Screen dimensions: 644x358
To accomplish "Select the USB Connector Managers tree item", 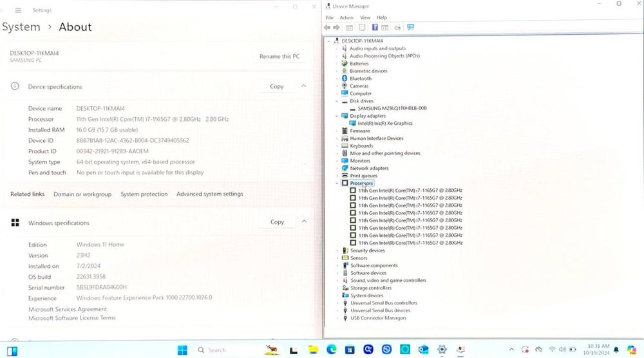I will (378, 318).
